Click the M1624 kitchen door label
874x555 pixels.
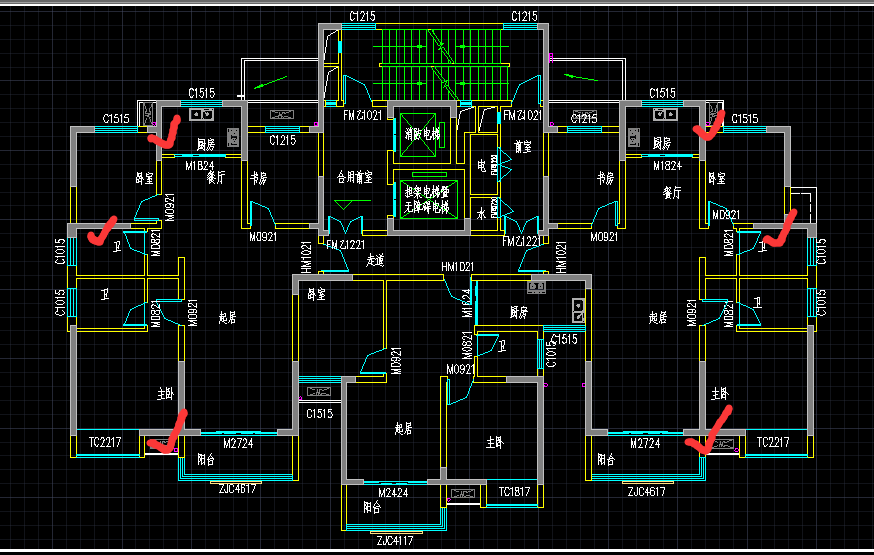click(467, 304)
